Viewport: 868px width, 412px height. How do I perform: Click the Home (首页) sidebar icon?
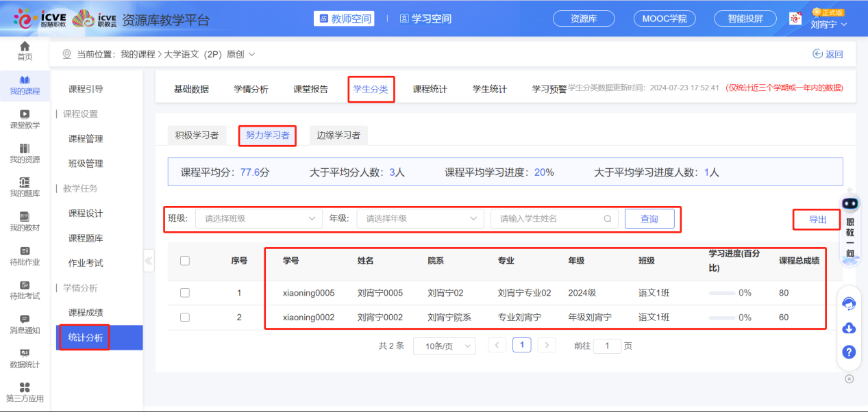(25, 47)
